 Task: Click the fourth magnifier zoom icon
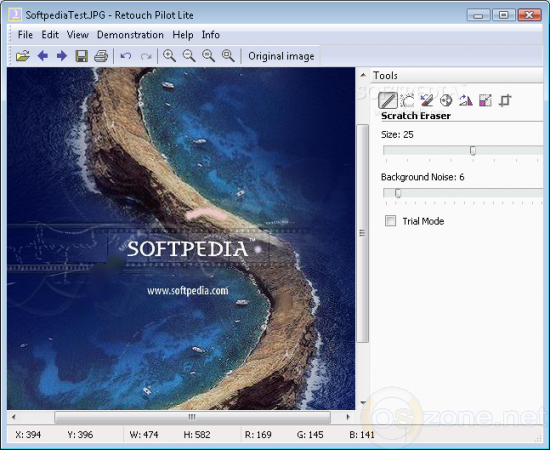coord(228,56)
